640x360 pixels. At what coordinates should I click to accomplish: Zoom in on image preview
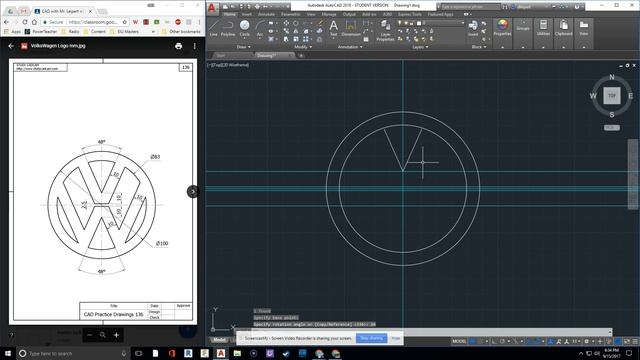click(116, 335)
